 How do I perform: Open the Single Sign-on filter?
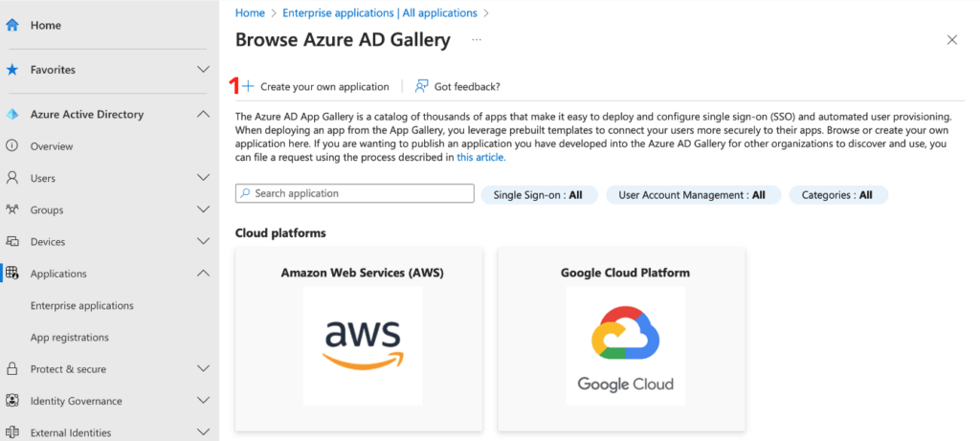539,194
